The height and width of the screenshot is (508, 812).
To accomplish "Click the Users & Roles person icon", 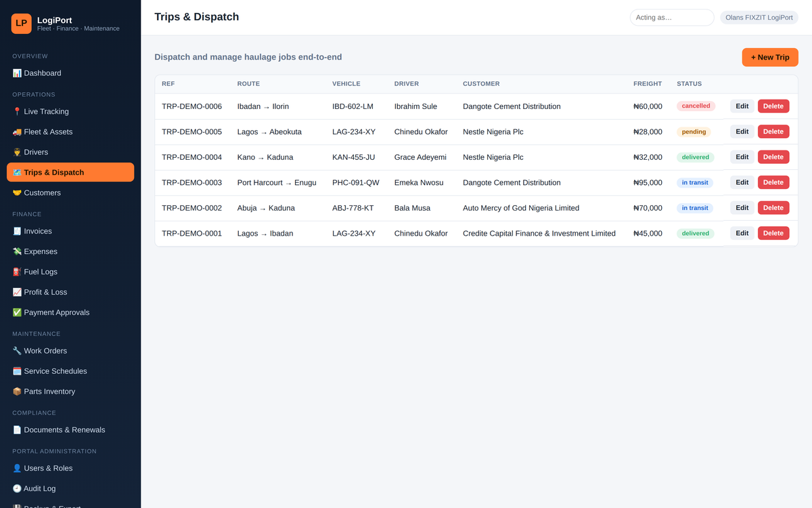I will click(17, 469).
